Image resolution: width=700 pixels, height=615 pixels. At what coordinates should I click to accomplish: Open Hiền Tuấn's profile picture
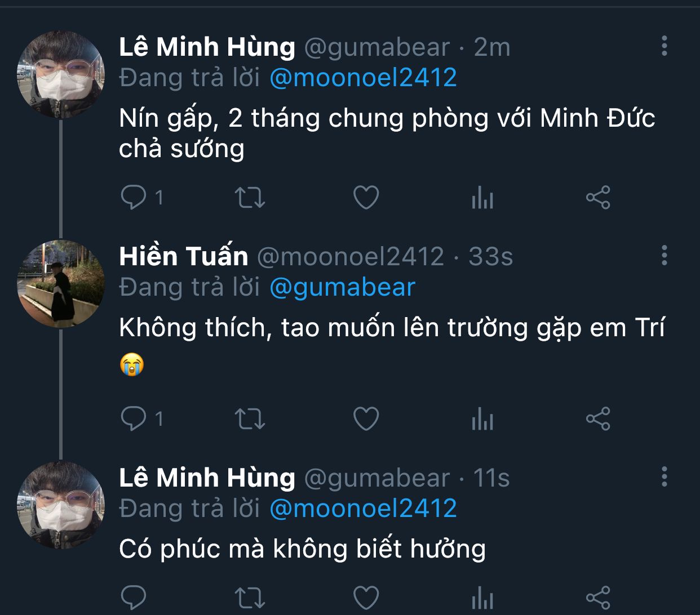[x=61, y=283]
